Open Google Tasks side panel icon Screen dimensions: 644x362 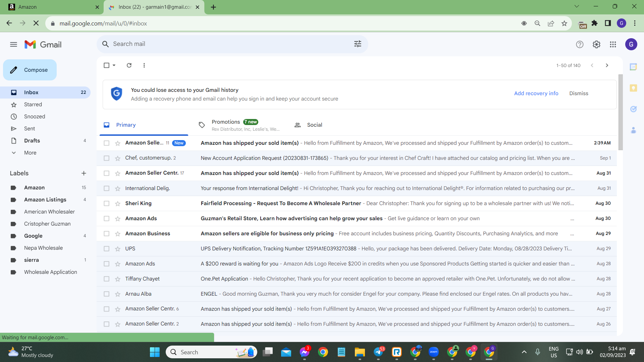(x=633, y=109)
